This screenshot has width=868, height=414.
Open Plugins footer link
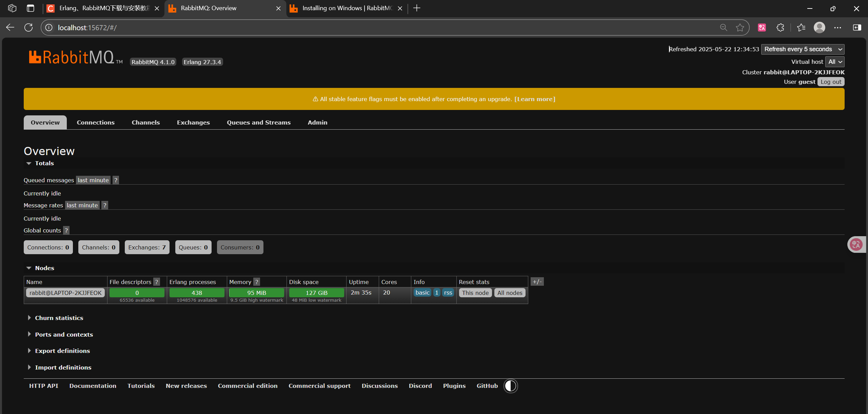coord(454,386)
